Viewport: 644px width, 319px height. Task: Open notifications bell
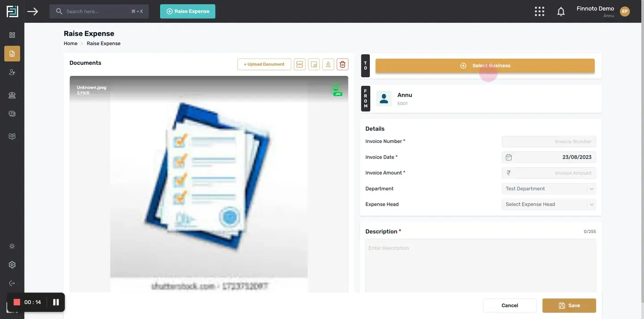(x=561, y=12)
